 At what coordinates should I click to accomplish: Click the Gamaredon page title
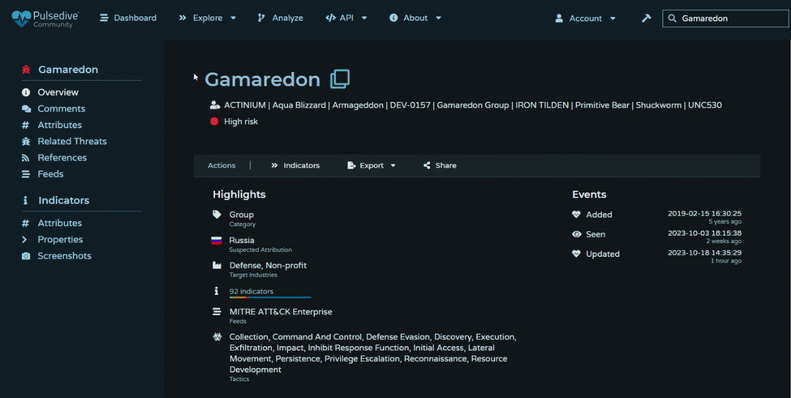tap(262, 79)
